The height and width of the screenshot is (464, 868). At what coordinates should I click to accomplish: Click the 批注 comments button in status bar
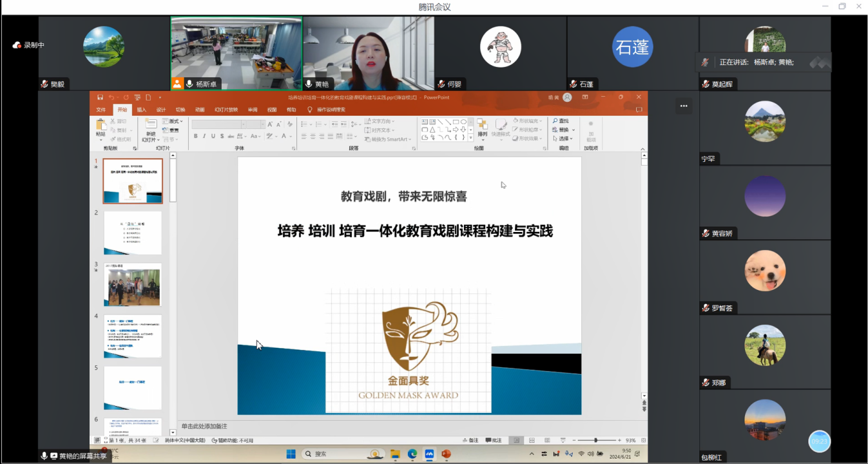pos(493,440)
